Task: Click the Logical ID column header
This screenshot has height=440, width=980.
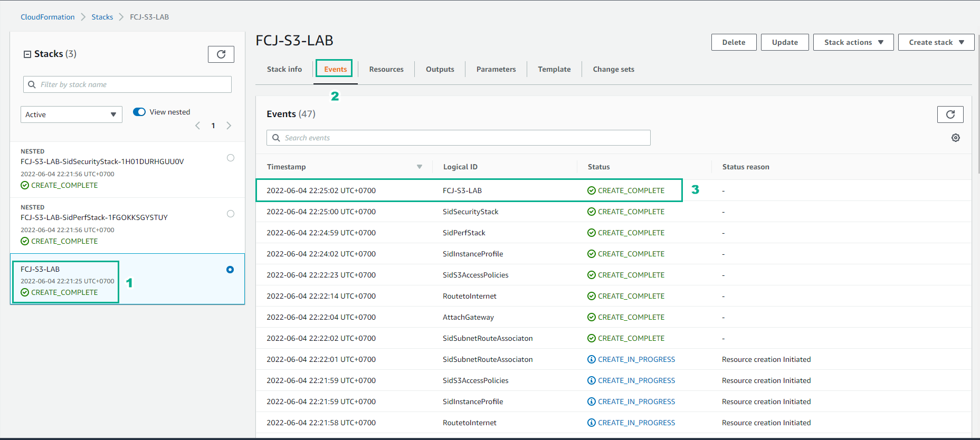Action: pos(460,167)
